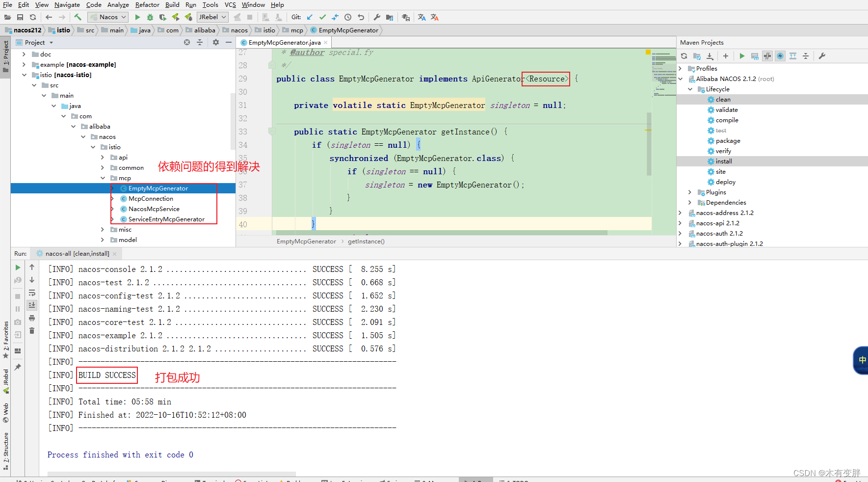Toggle Maven offline mode button
This screenshot has height=482, width=868.
[x=767, y=56]
